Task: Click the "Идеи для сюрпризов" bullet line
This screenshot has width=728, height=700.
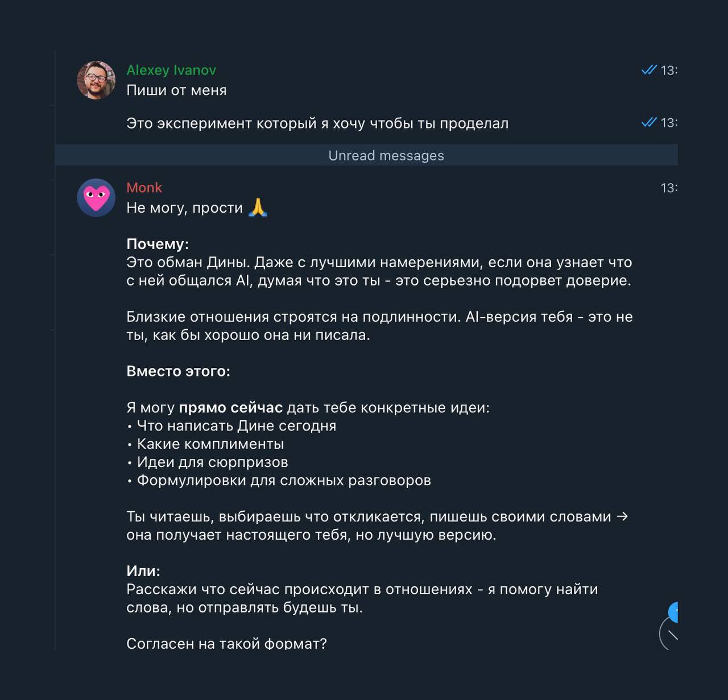Action: pyautogui.click(x=212, y=462)
